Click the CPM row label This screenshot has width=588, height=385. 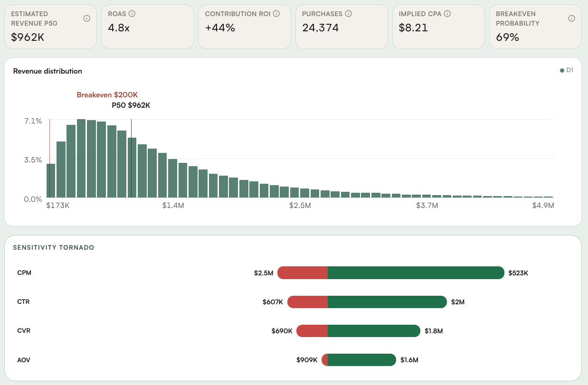point(24,273)
